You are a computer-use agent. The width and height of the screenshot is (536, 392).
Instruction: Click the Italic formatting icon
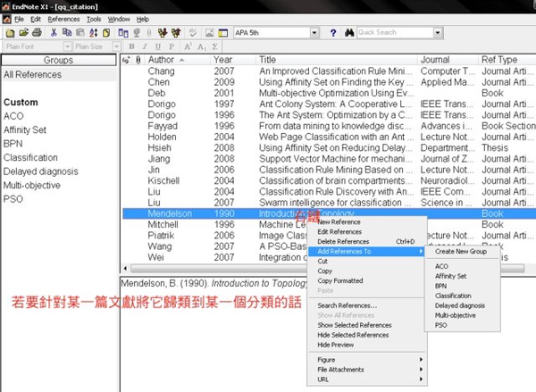(x=145, y=46)
